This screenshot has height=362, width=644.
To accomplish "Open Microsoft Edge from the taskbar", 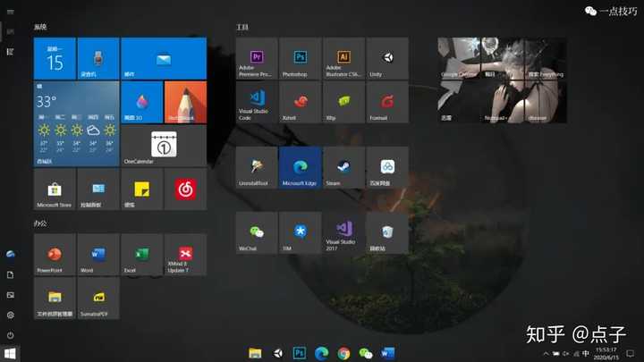I will [322, 353].
